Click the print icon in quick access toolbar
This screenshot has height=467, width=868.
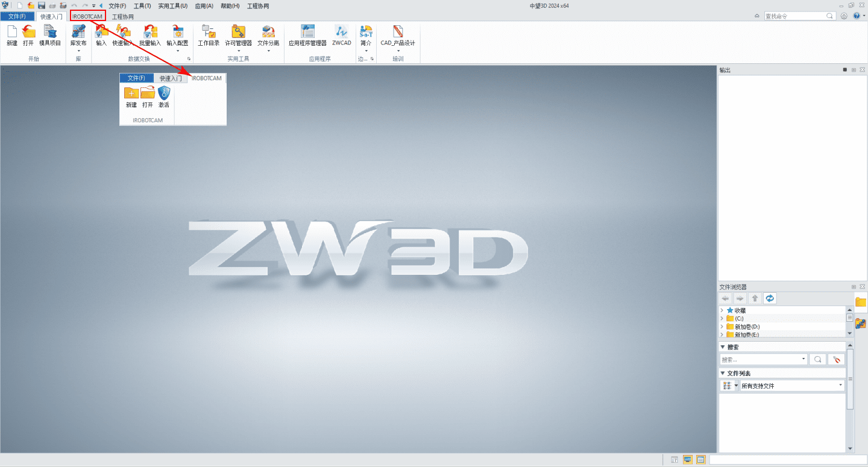click(52, 5)
